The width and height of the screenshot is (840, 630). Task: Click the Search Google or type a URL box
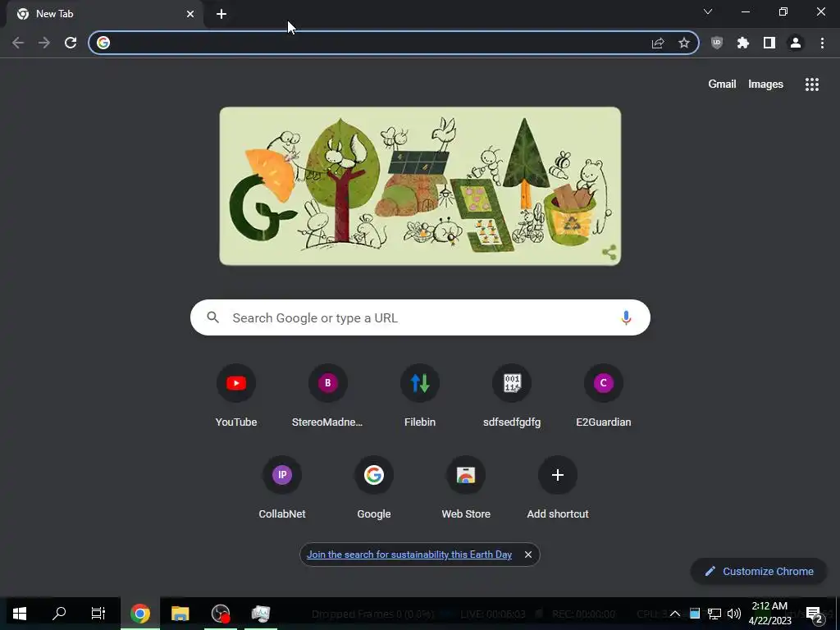click(x=420, y=317)
